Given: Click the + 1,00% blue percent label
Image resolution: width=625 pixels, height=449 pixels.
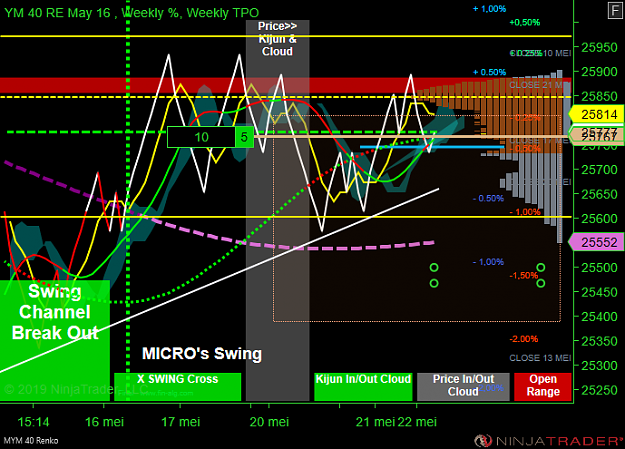Looking at the screenshot, I should [489, 9].
